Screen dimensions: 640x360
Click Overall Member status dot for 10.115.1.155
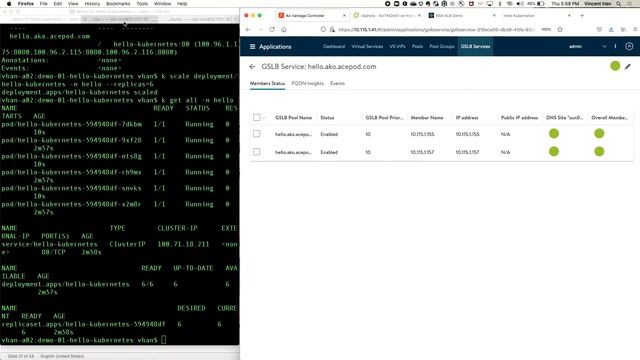point(599,133)
